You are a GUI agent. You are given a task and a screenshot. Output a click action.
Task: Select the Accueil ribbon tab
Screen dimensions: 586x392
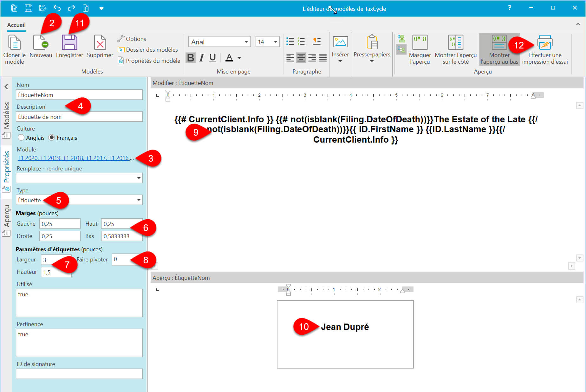[x=16, y=25]
